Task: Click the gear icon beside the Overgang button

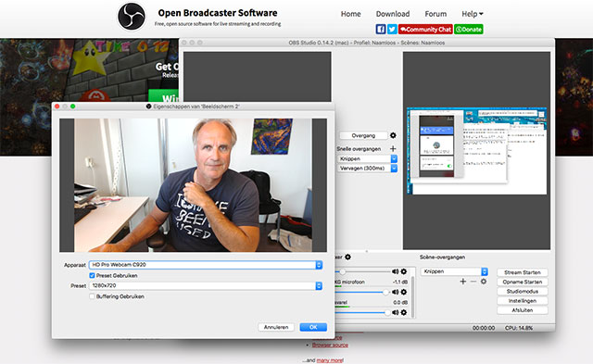Action: [x=393, y=135]
